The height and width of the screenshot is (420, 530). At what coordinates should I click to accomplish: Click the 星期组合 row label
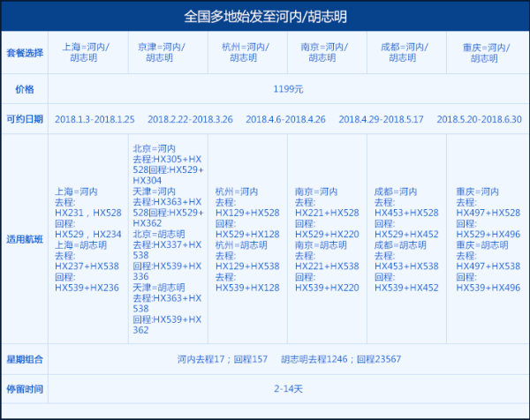(25, 359)
